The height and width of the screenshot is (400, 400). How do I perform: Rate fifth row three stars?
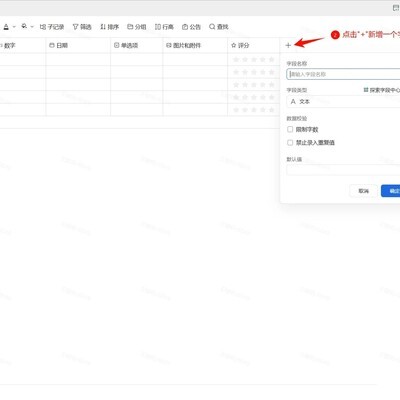click(254, 110)
